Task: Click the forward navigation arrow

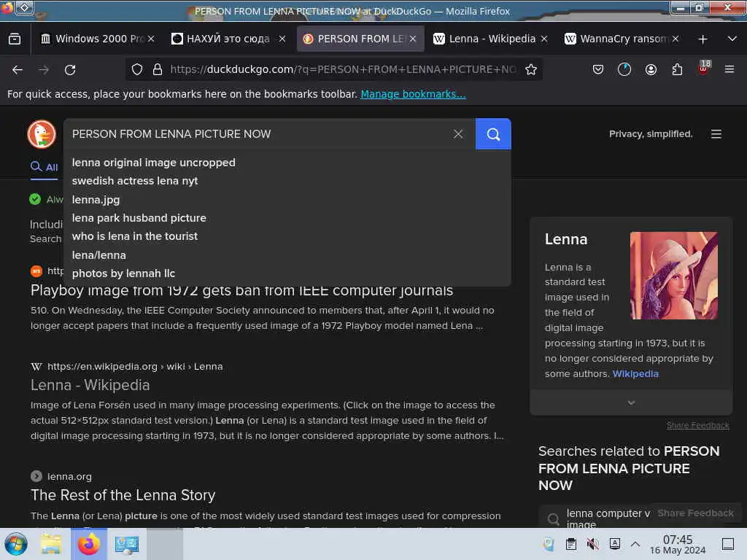Action: 44,69
